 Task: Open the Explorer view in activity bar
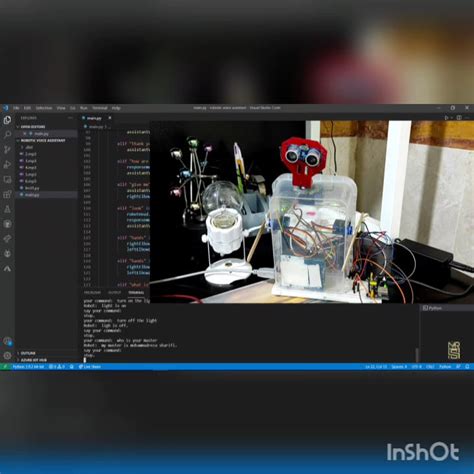7,120
